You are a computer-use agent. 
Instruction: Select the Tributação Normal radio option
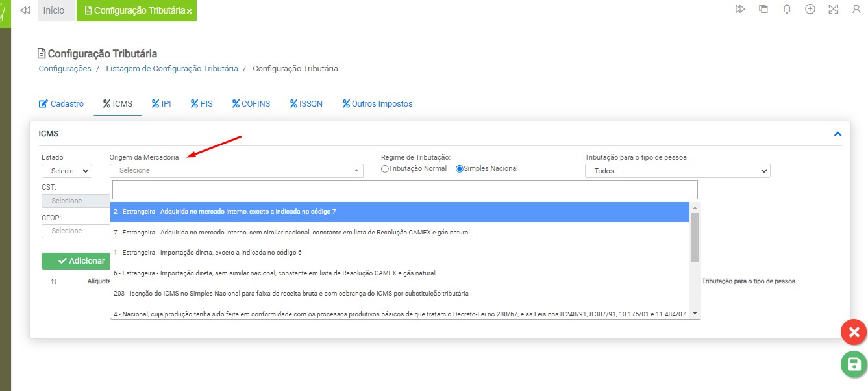(x=385, y=169)
